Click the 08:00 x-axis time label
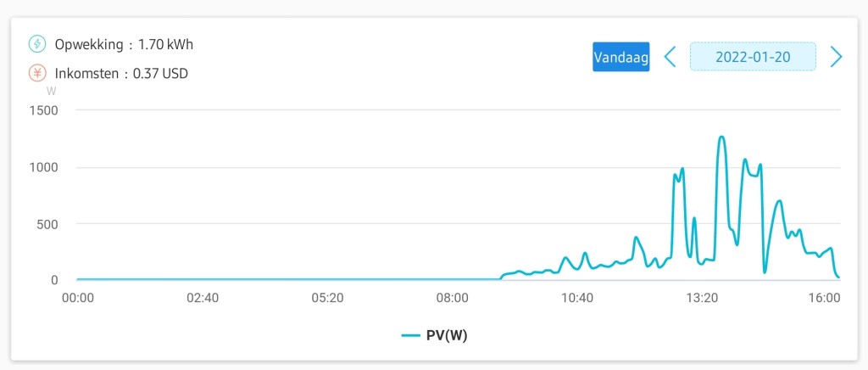This screenshot has width=868, height=370. pos(453,298)
